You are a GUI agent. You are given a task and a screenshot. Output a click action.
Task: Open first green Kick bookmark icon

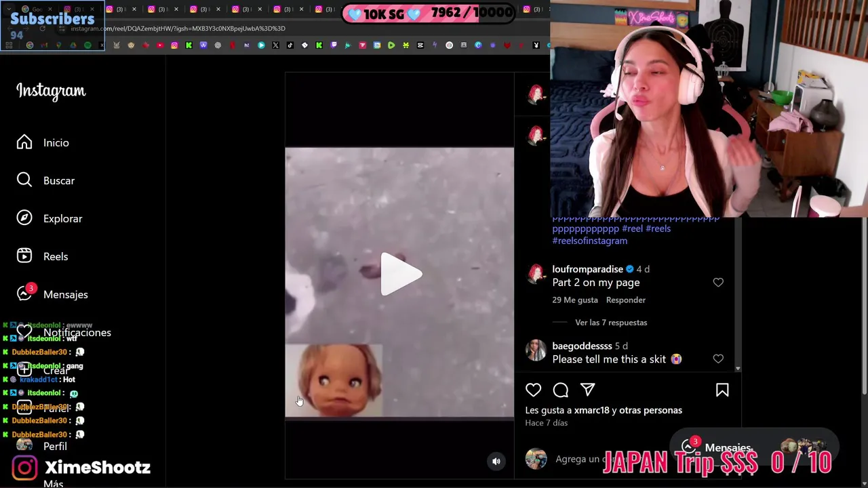coord(189,45)
